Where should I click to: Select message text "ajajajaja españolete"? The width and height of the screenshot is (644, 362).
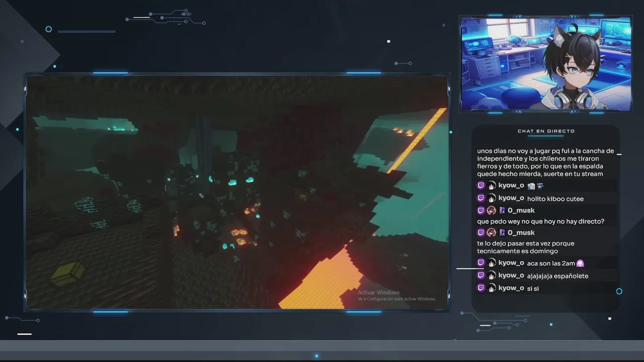tap(557, 276)
